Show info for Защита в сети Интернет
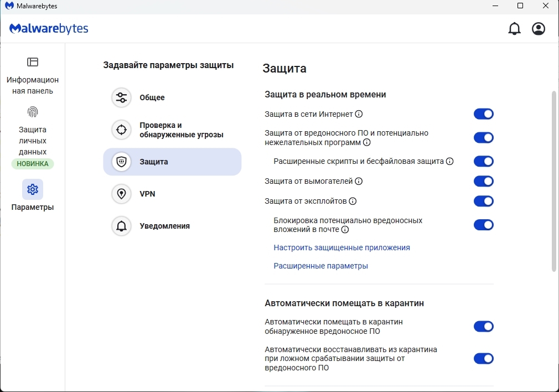This screenshot has height=392, width=559. pos(359,114)
